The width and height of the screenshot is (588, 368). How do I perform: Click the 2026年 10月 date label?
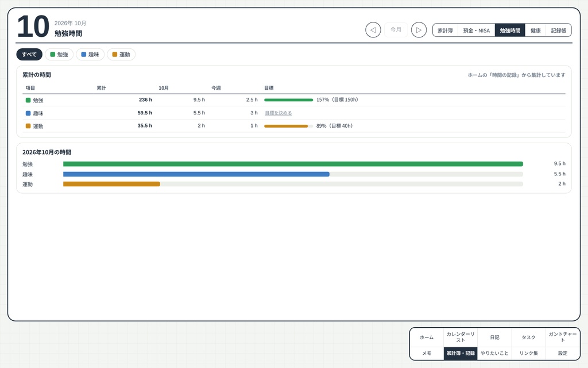coord(71,23)
